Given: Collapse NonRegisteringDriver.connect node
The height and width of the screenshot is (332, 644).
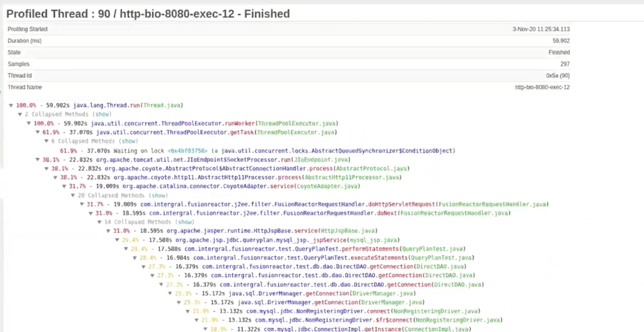Looking at the screenshot, I should click(188, 311).
